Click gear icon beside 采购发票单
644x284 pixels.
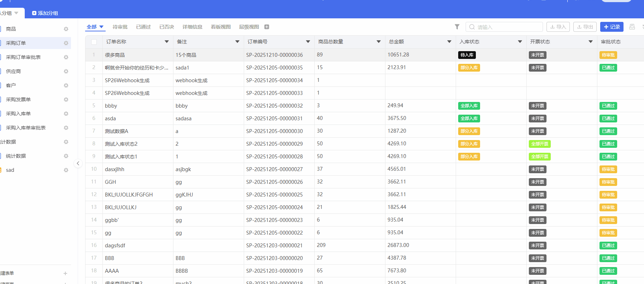(x=66, y=99)
